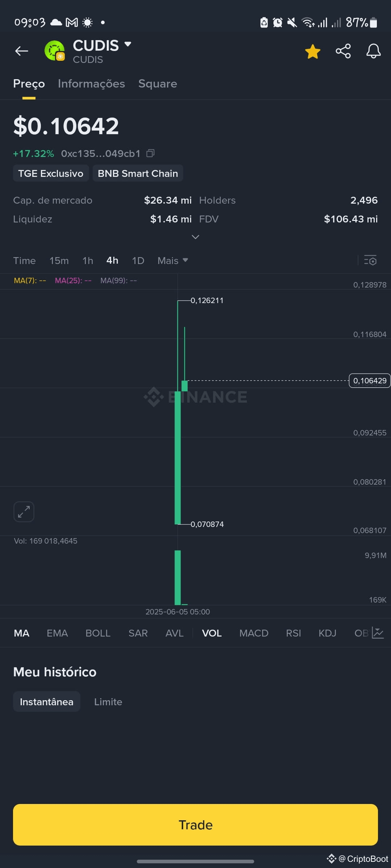Tap the yellow Trade button
Image resolution: width=391 pixels, height=868 pixels.
click(x=195, y=825)
